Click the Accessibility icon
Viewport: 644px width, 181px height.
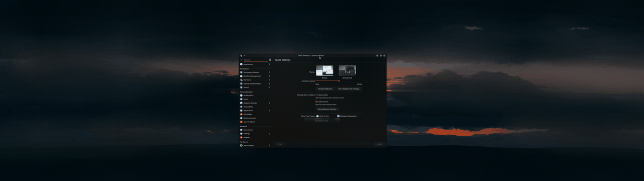[x=241, y=107]
